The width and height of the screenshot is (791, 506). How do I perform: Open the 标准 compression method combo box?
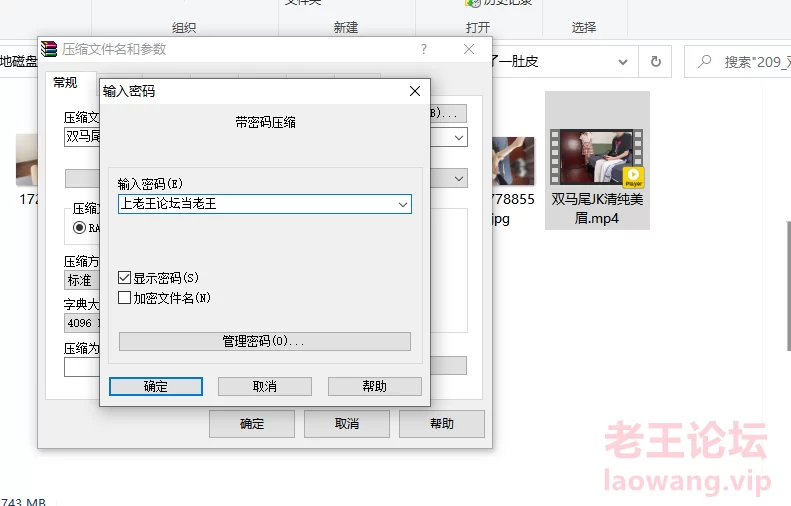tap(82, 280)
